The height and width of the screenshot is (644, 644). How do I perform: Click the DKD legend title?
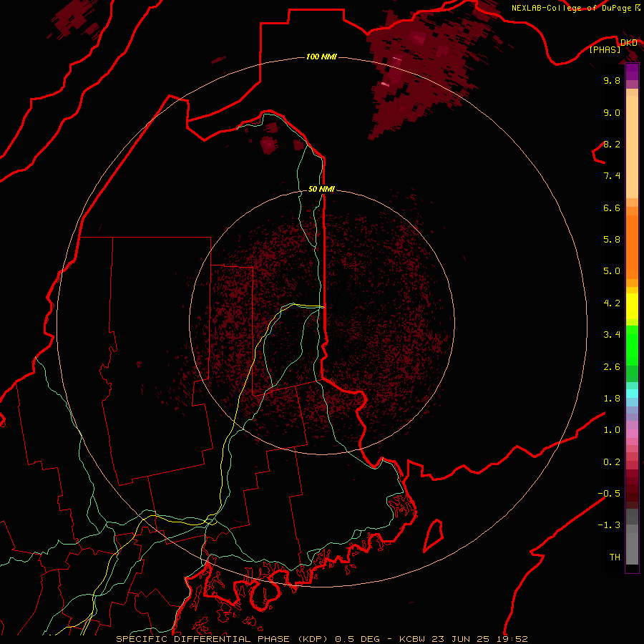(x=629, y=42)
